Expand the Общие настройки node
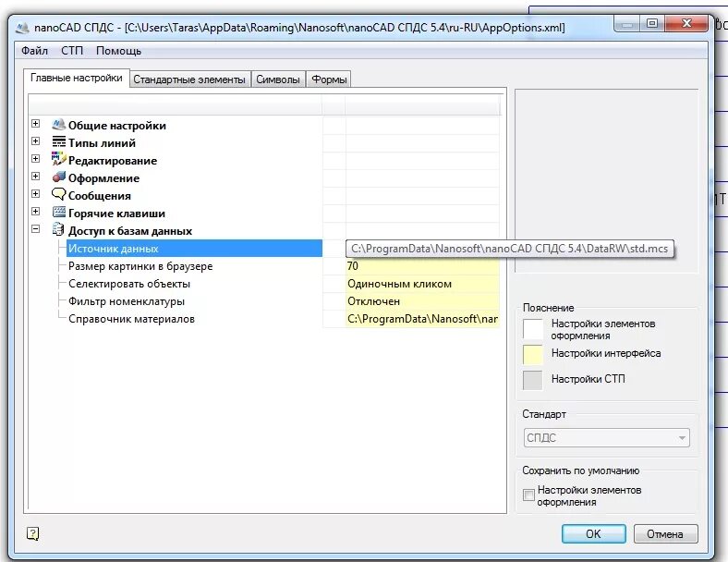The image size is (728, 562). click(x=36, y=124)
